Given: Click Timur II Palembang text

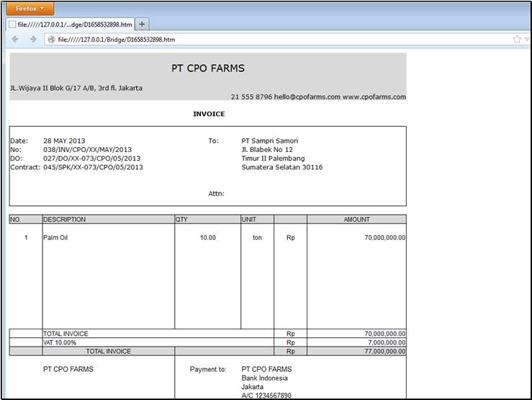Looking at the screenshot, I should click(273, 159).
